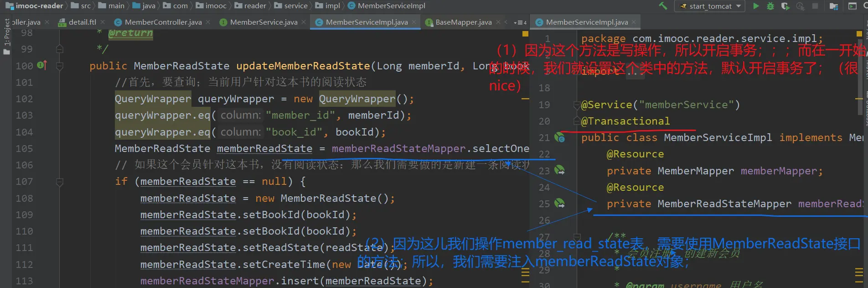Click the yellow warning stripe near line 102
The image size is (868, 288).
pyautogui.click(x=525, y=99)
